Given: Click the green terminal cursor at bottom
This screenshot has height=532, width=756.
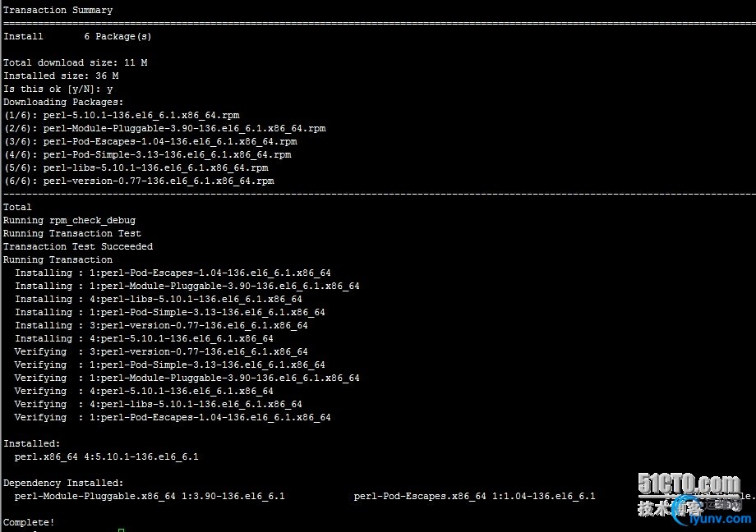Looking at the screenshot, I should 121,530.
